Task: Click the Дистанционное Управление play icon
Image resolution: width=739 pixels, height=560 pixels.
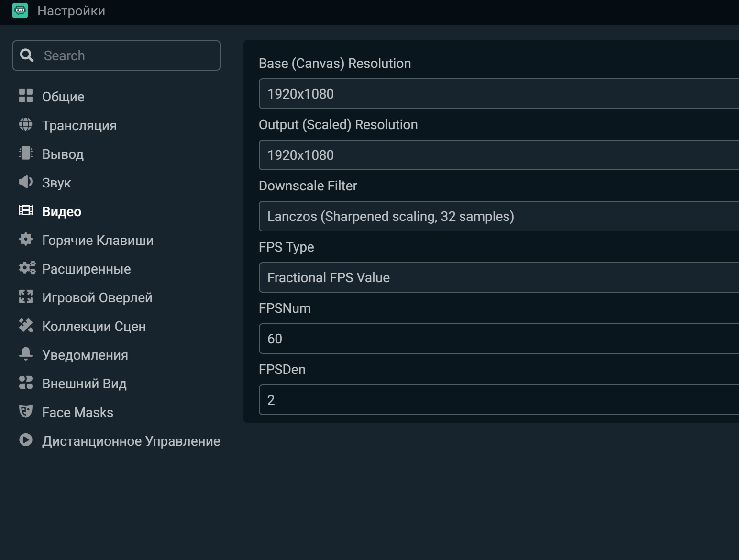Action: 26,440
